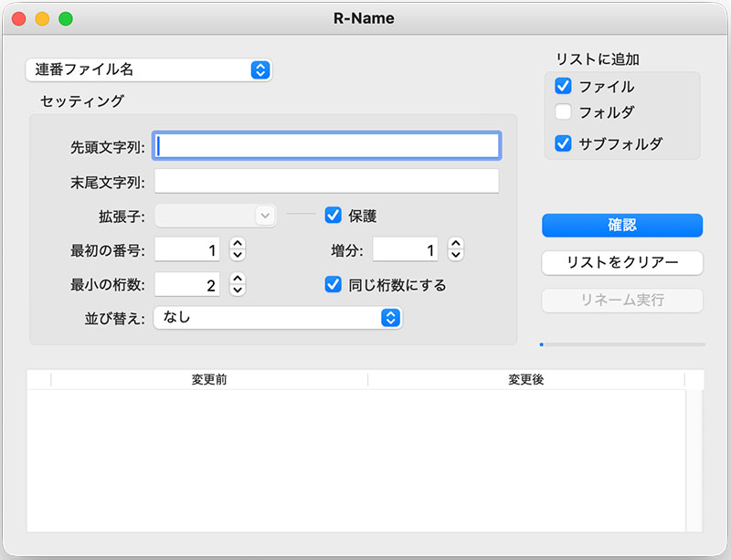The image size is (731, 560).
Task: Click the 最小の桁数 stepper arrows
Action: coord(238,285)
